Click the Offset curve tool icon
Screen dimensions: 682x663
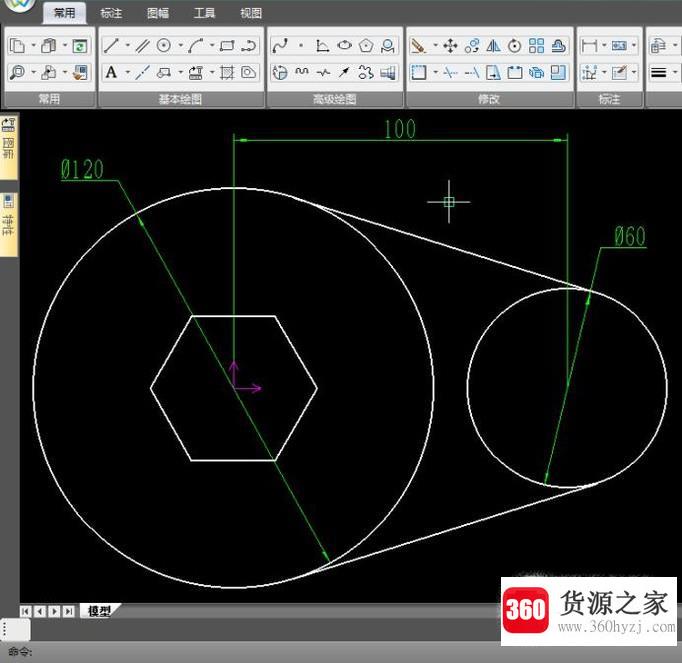[x=558, y=45]
